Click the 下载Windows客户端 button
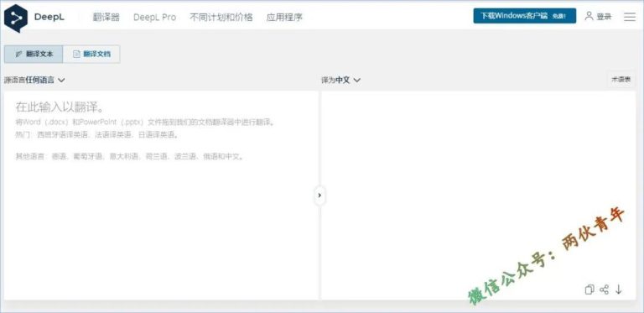 tap(524, 16)
